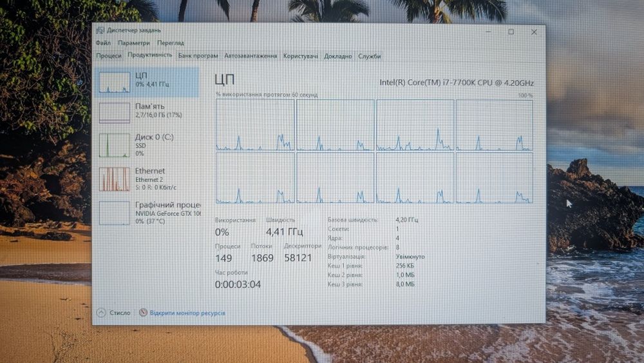Open the Перегляд menu

click(171, 43)
